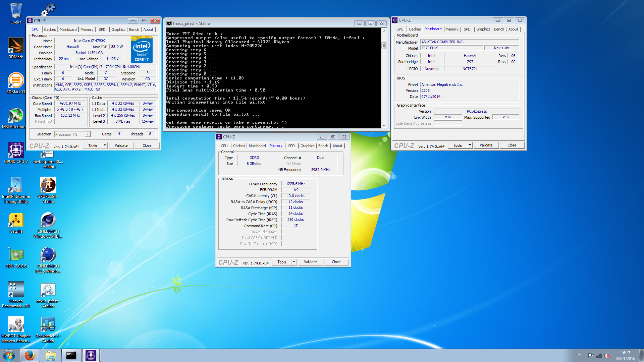Open About tab in Mainboard CPU-Z window

(513, 29)
